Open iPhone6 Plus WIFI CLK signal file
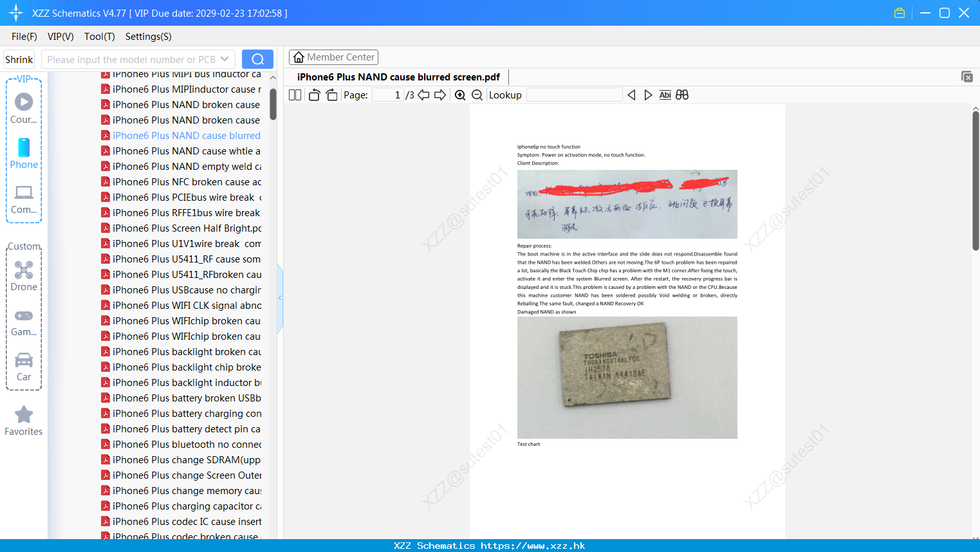The height and width of the screenshot is (552, 980). [181, 306]
